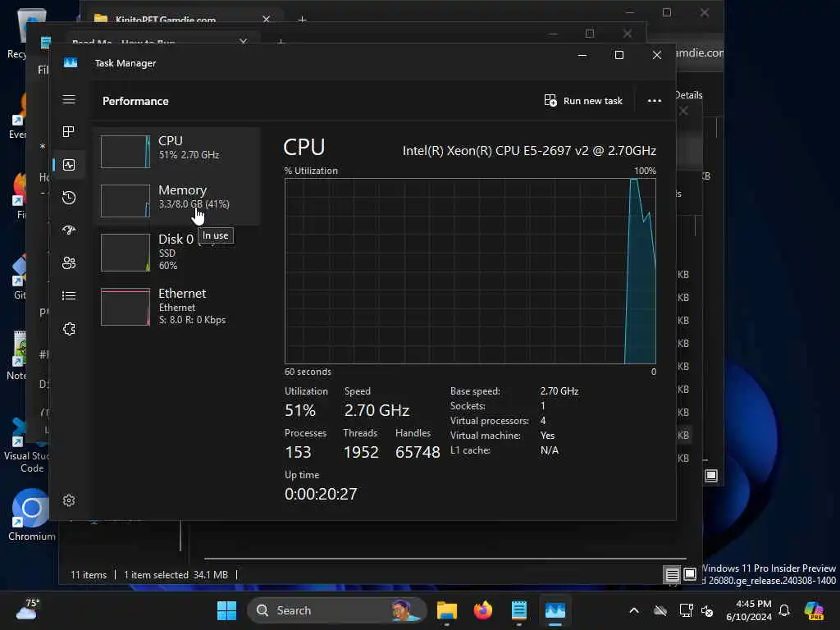Click the '1 item selected 34.1 MB' status text
840x630 pixels.
[176, 575]
